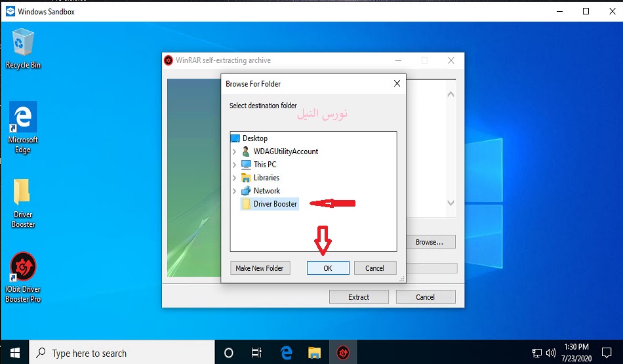The height and width of the screenshot is (364, 623).
Task: Open the Windows Start menu
Action: click(14, 353)
